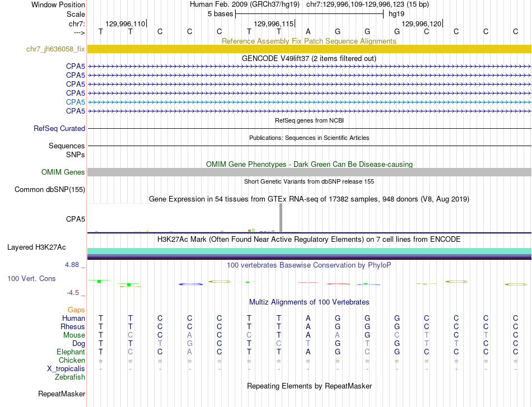Click the chr7_jh636058_fix track label

[55, 49]
